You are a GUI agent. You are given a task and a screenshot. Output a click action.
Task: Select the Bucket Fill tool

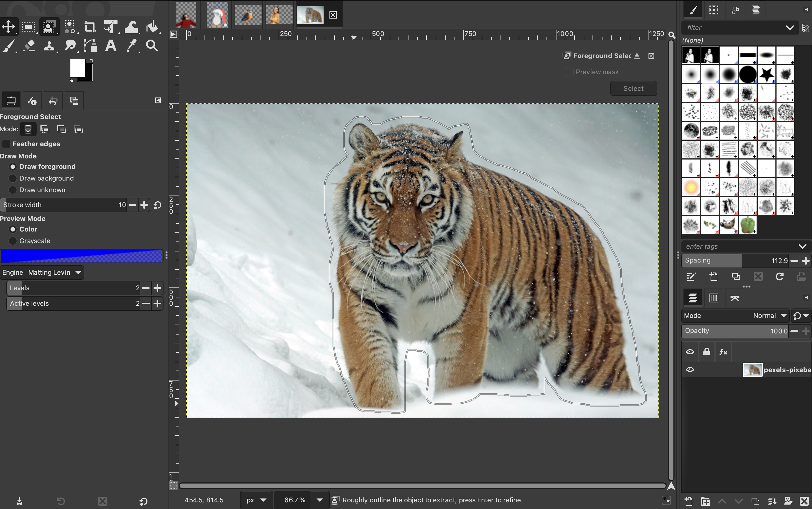coord(152,27)
